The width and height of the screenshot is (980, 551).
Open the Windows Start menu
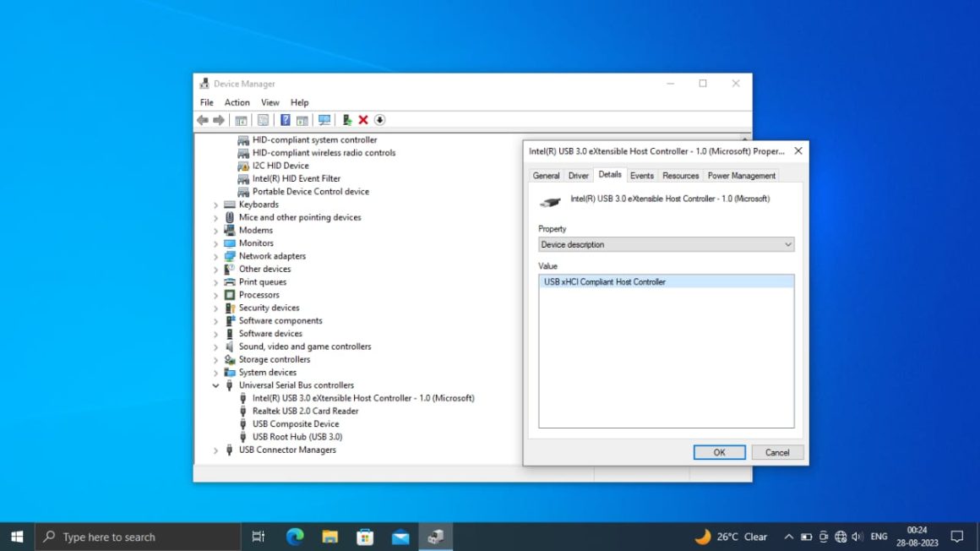point(17,537)
